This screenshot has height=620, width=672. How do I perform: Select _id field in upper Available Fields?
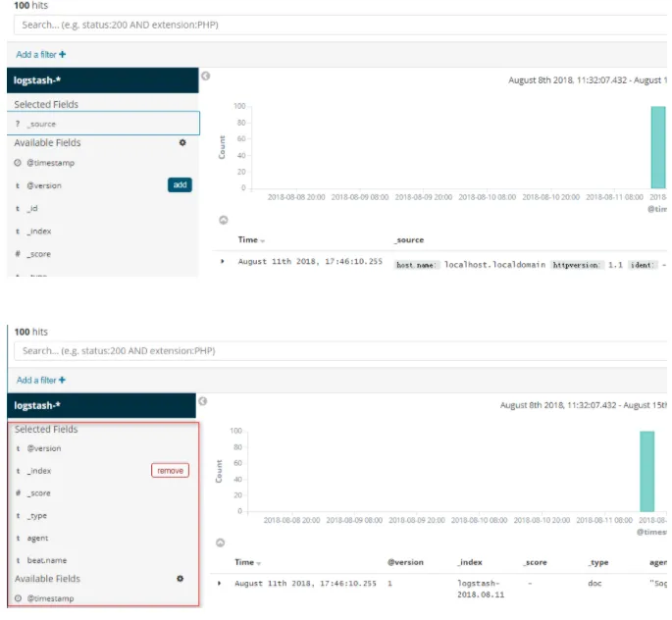pos(32,208)
